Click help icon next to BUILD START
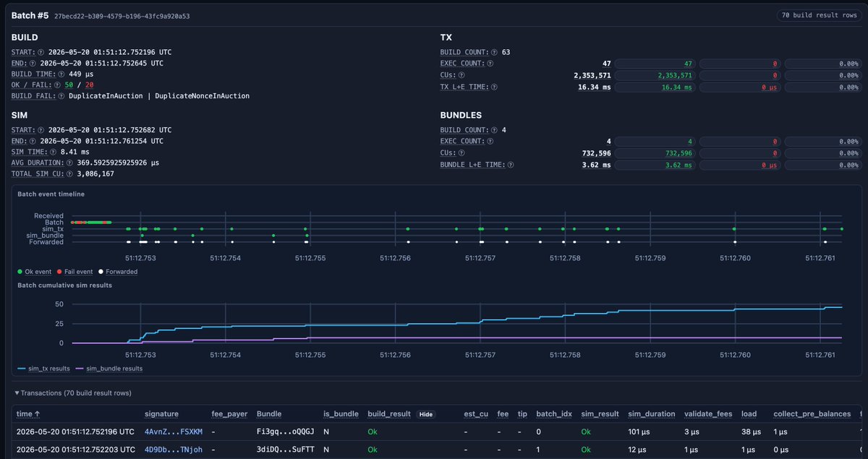 click(x=41, y=52)
